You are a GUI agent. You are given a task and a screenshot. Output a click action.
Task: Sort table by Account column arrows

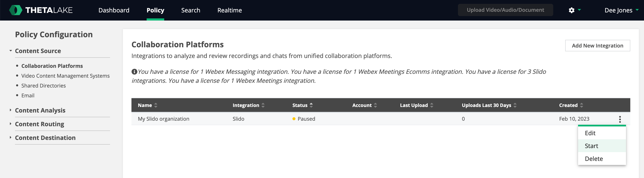375,105
